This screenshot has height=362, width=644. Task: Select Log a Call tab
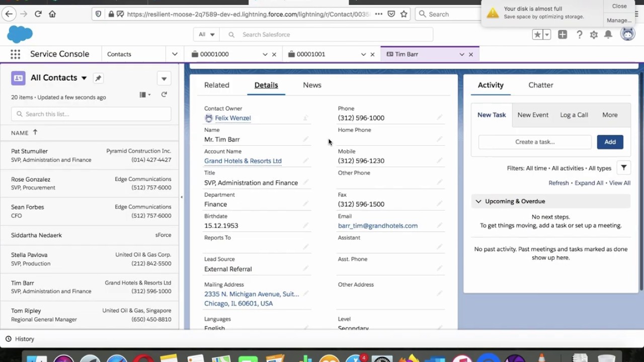pyautogui.click(x=574, y=115)
